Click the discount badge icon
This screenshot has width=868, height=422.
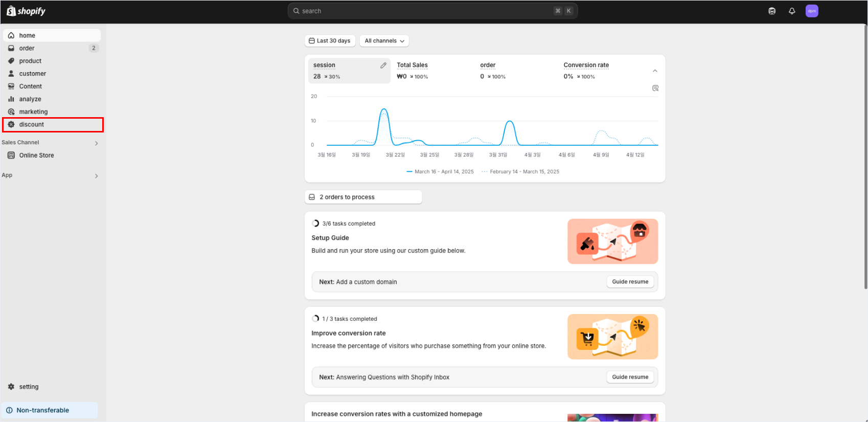(x=11, y=124)
